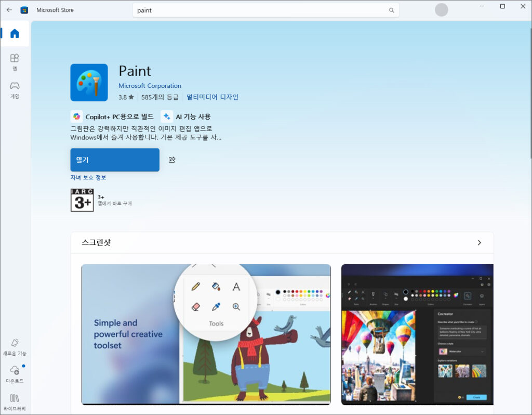
Task: Open 새로운 기능 (What's new) sidebar icon
Action: coord(15,346)
